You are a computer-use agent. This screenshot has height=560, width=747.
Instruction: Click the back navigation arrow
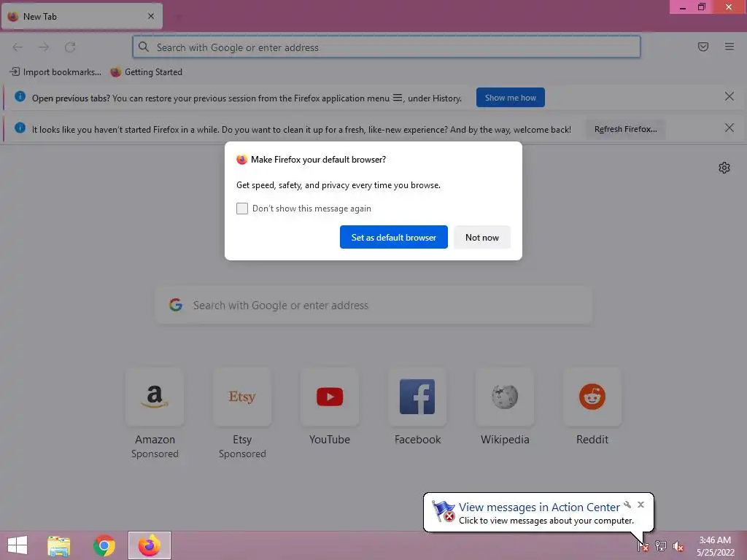[x=18, y=47]
